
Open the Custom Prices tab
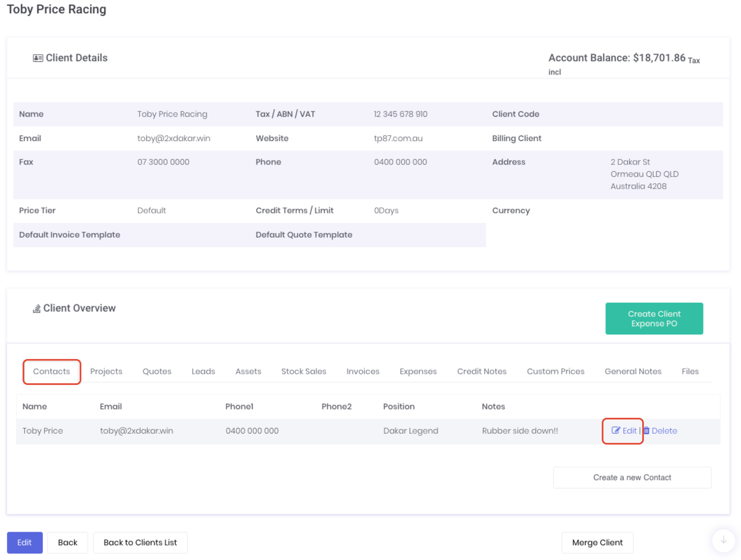pos(556,371)
